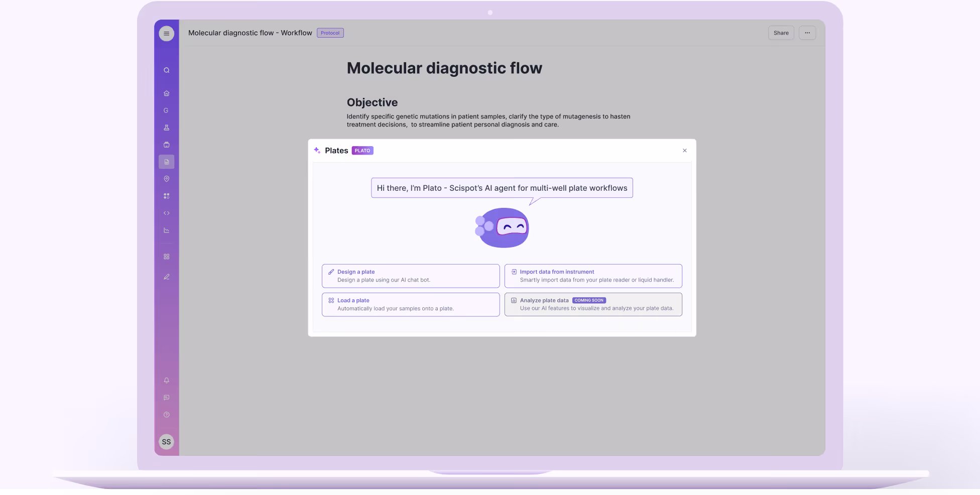
Task: Select the highlighted document icon in sidebar
Action: coord(166,162)
